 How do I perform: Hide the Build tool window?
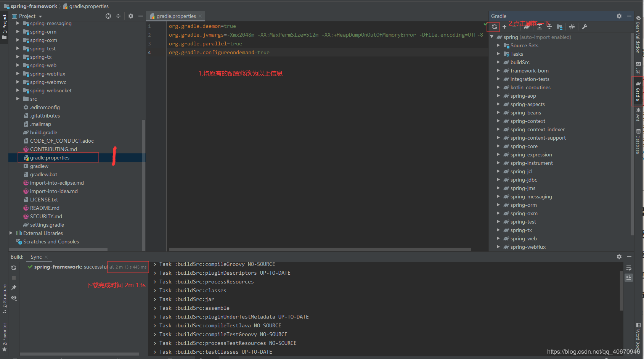(x=629, y=257)
